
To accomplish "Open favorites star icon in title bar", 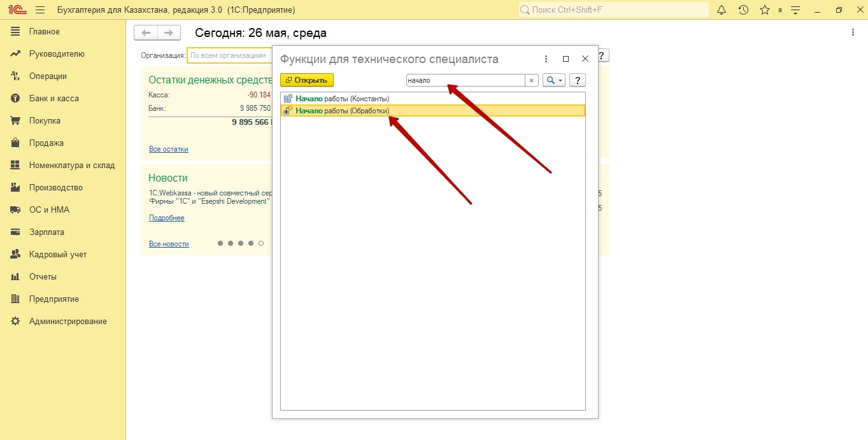I will 764,10.
